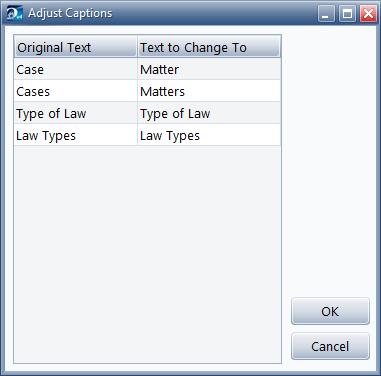Click the Adjust Captions title bar text
This screenshot has height=376, width=381.
[70, 13]
